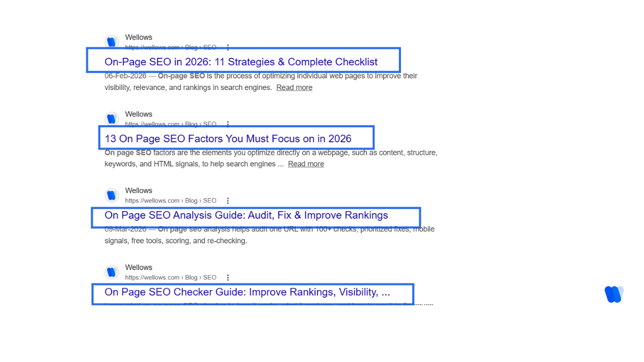Click the Wellows site icon on the second result
The width and height of the screenshot is (644, 362).
[x=112, y=119]
